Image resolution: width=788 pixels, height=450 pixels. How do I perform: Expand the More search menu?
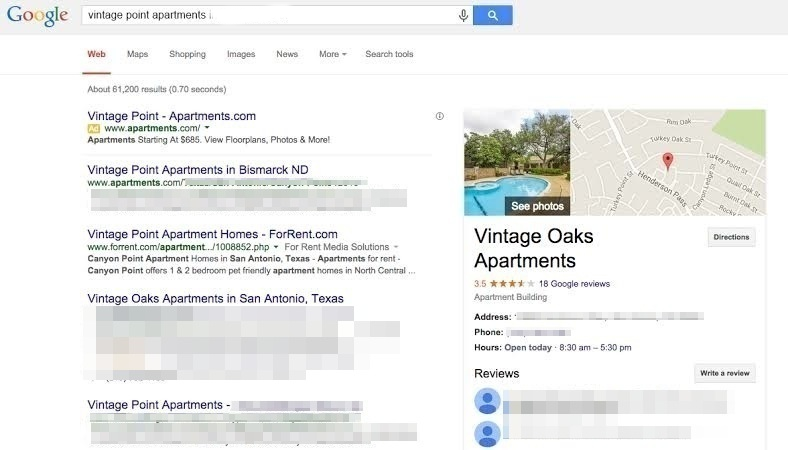coord(333,54)
